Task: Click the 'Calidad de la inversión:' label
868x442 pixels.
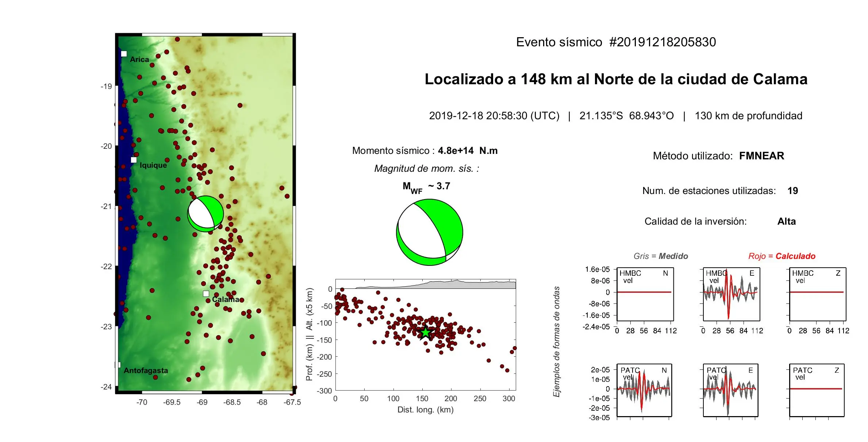Action: [x=695, y=221]
